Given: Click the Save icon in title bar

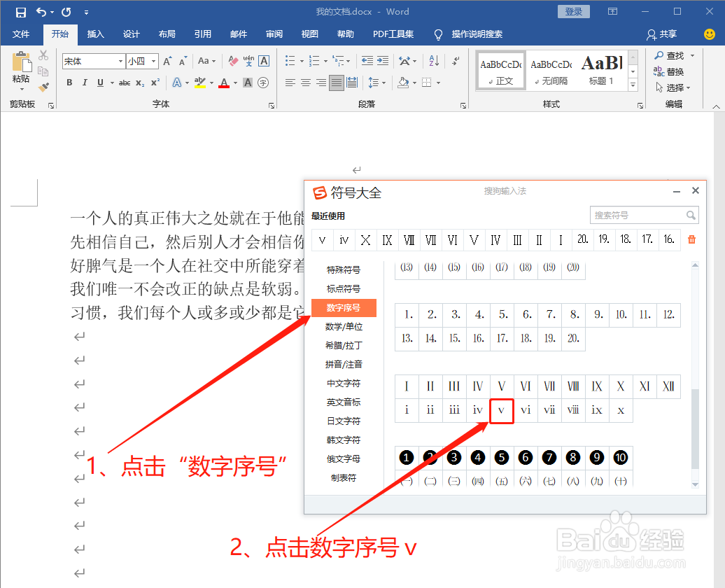Looking at the screenshot, I should [21, 12].
